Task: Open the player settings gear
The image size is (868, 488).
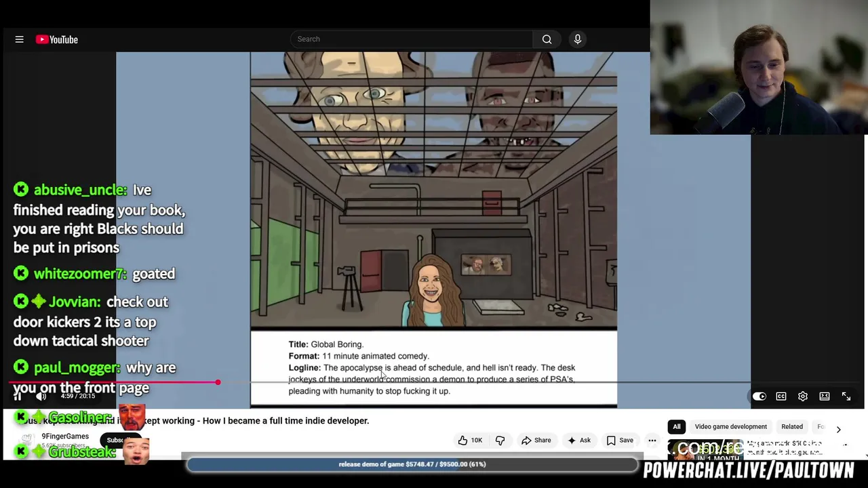Action: pyautogui.click(x=803, y=396)
